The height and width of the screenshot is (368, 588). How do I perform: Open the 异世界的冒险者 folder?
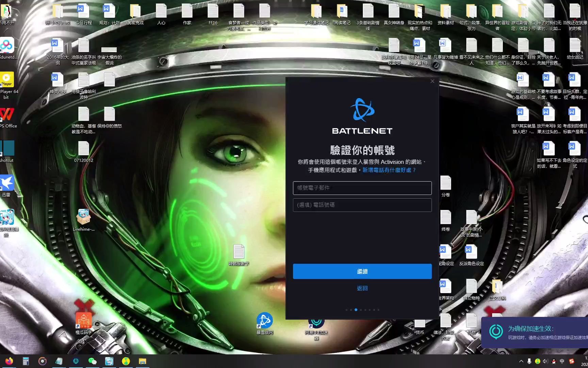point(497,17)
